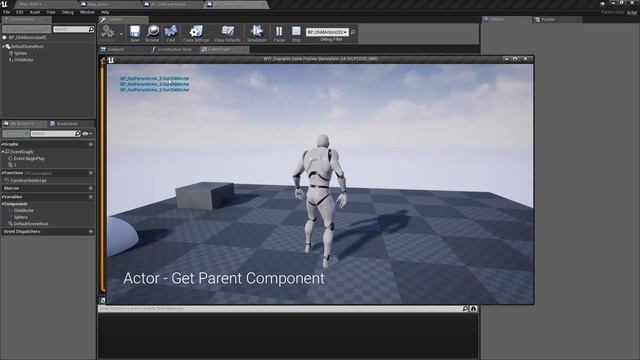Select ConstructionScript function
Viewport: 640px width, 360px height.
(28, 180)
